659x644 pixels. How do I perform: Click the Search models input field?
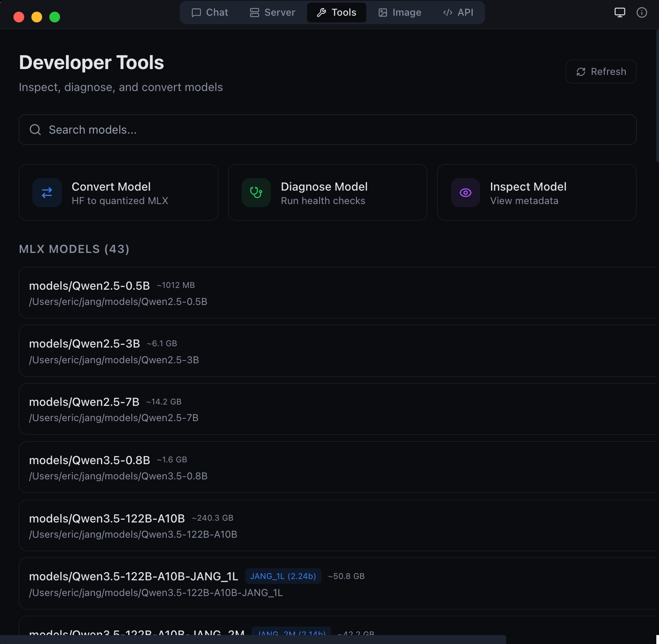[x=327, y=130]
